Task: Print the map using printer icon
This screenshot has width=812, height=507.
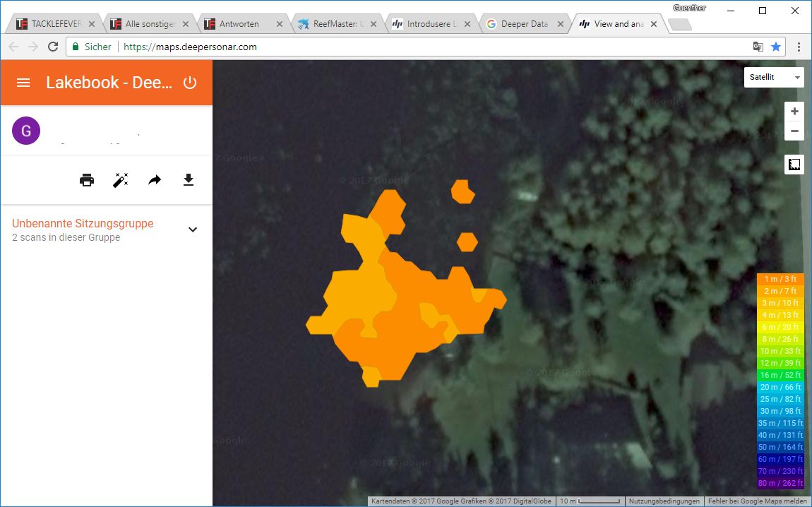Action: pos(87,180)
